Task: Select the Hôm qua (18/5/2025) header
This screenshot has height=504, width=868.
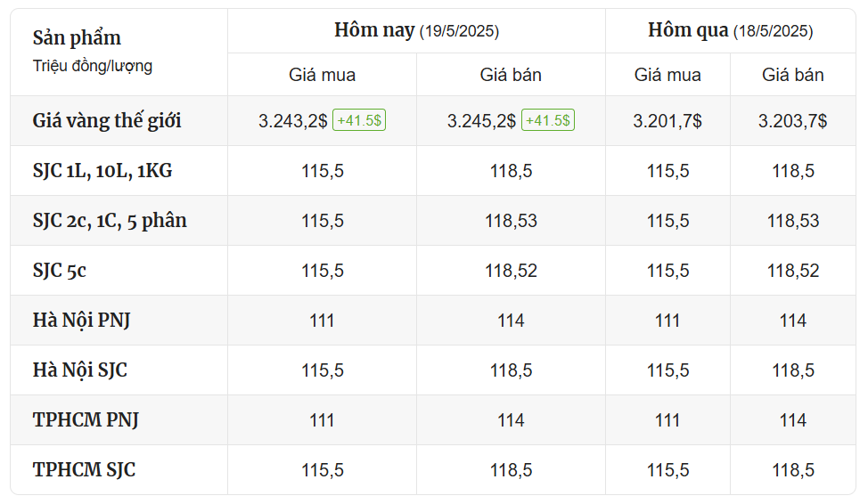Action: click(x=730, y=30)
